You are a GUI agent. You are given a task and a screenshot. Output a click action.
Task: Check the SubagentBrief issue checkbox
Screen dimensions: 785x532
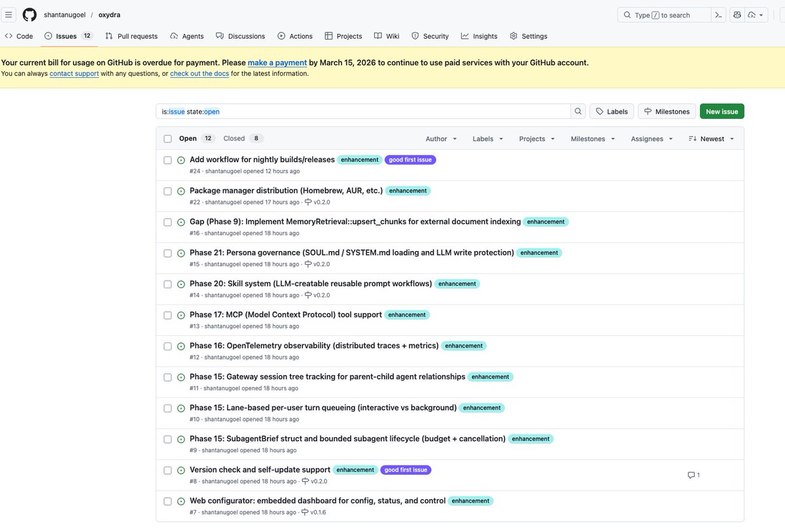pos(167,439)
